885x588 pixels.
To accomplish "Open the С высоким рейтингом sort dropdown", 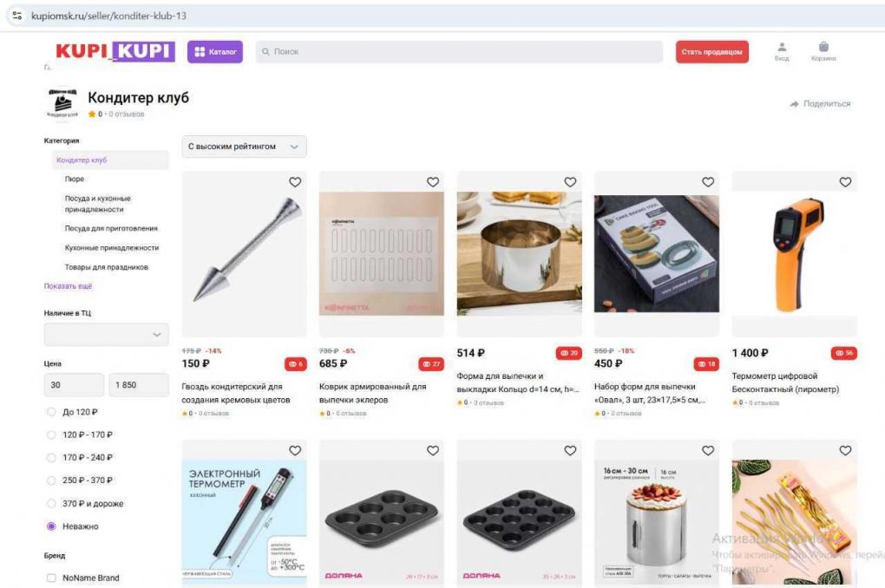I will pyautogui.click(x=244, y=147).
